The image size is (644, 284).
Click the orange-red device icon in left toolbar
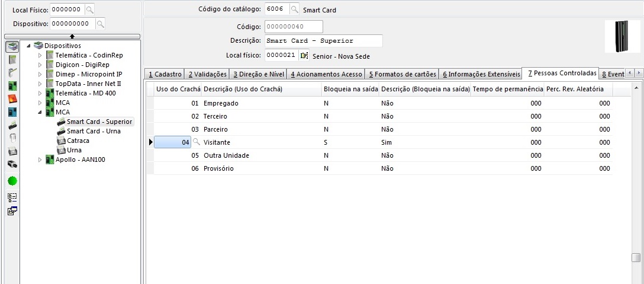12,98
